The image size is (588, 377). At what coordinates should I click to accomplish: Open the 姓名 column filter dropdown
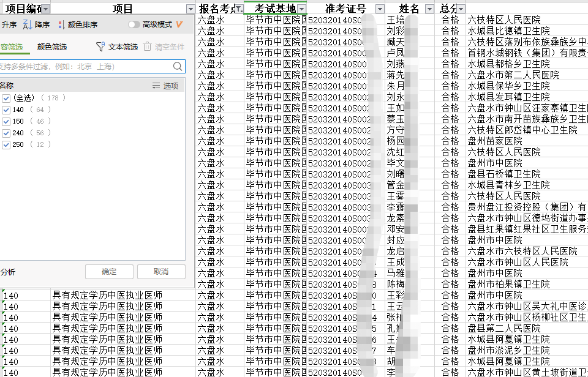coord(429,9)
